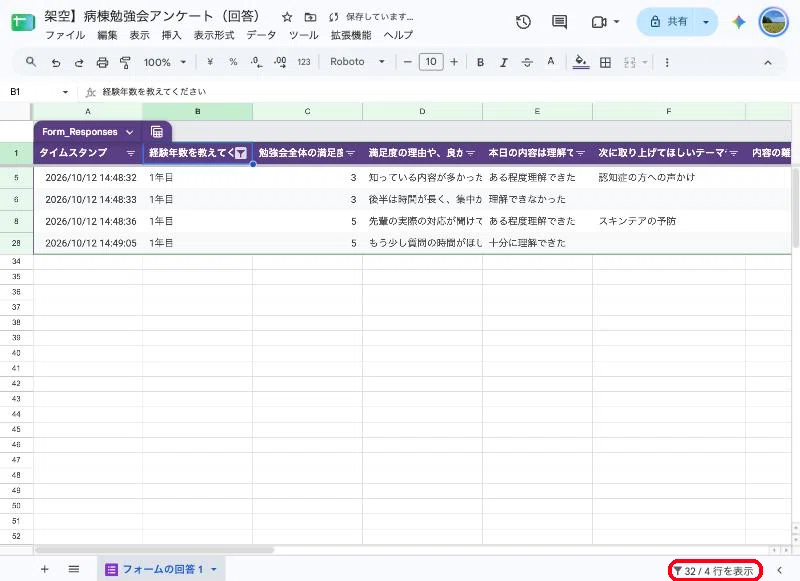
Task: Undo the last action
Action: point(56,63)
